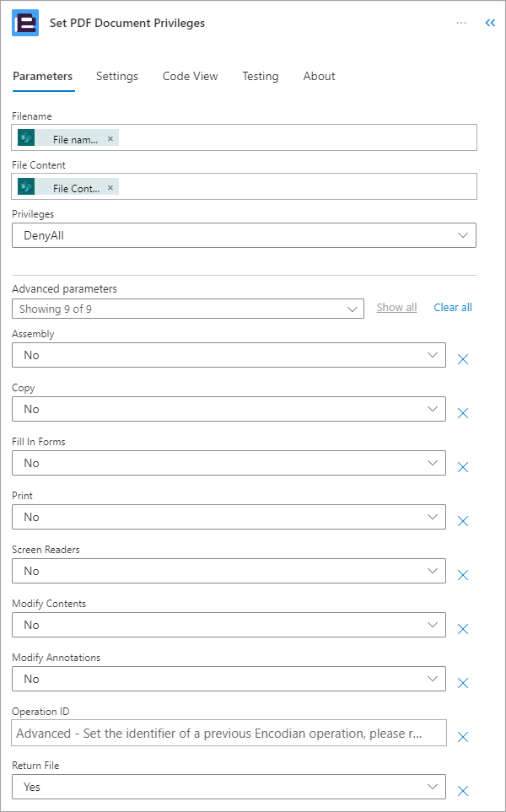This screenshot has width=506, height=812.
Task: Remove the File Content dynamic token
Action: click(110, 187)
